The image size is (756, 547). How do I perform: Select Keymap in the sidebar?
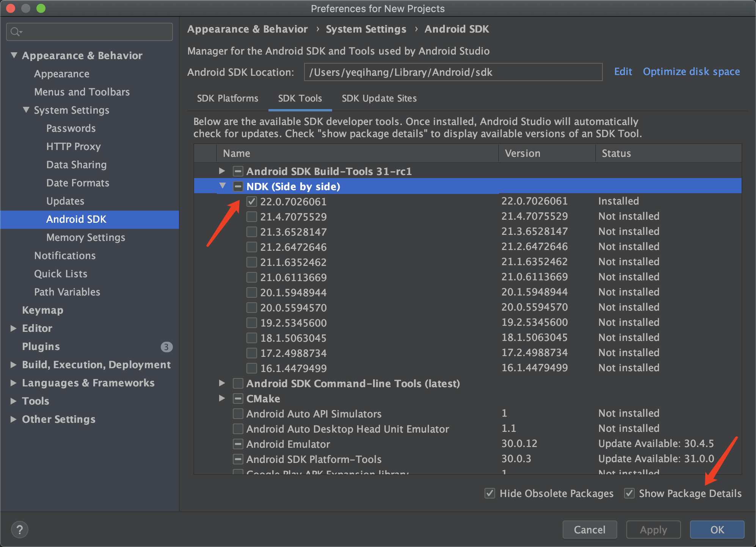pyautogui.click(x=43, y=310)
